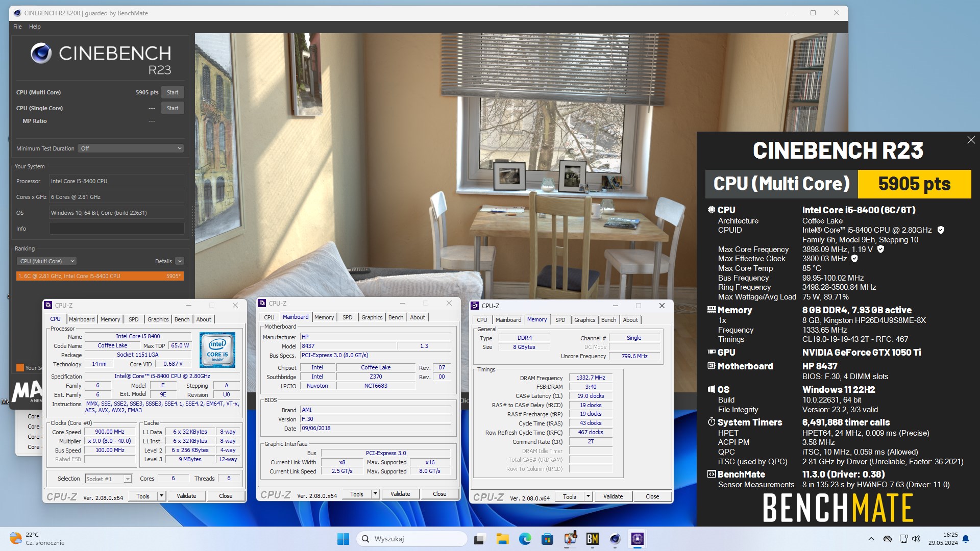Screen dimensions: 980x551
Task: Expand the ranking Details chevron
Action: 180,261
